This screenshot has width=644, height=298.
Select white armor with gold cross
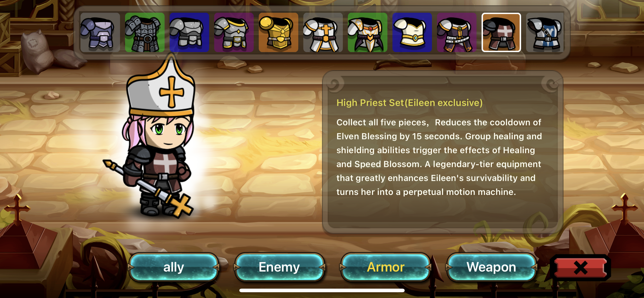[x=323, y=33]
